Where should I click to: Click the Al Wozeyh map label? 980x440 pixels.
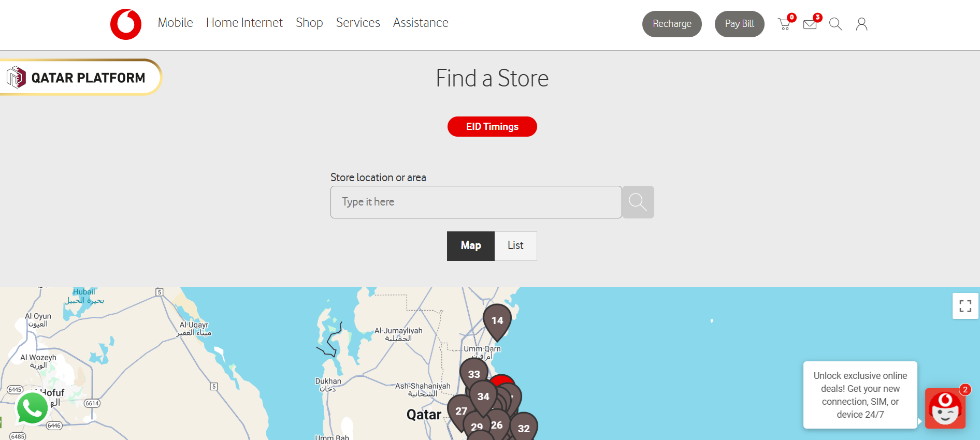click(x=38, y=361)
